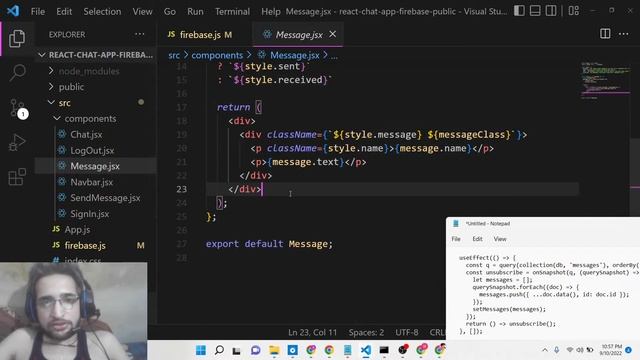Open the terminal window taskbar icon

point(384,350)
